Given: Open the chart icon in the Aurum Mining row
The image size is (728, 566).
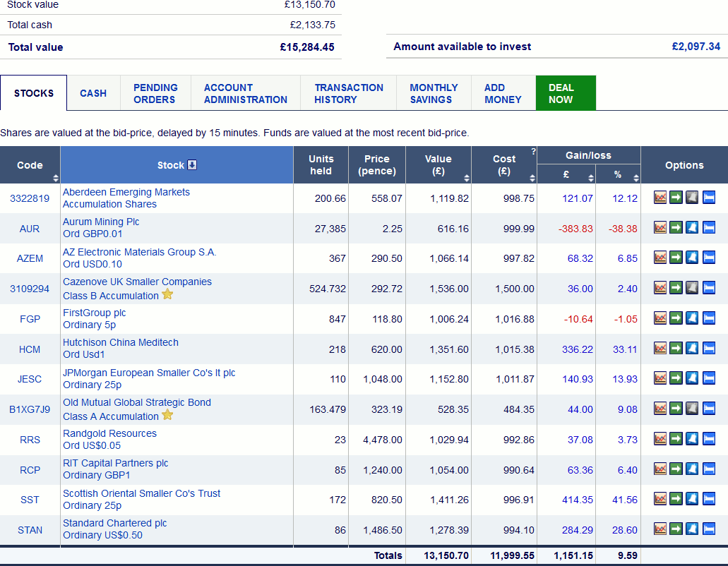Looking at the screenshot, I should [x=660, y=228].
